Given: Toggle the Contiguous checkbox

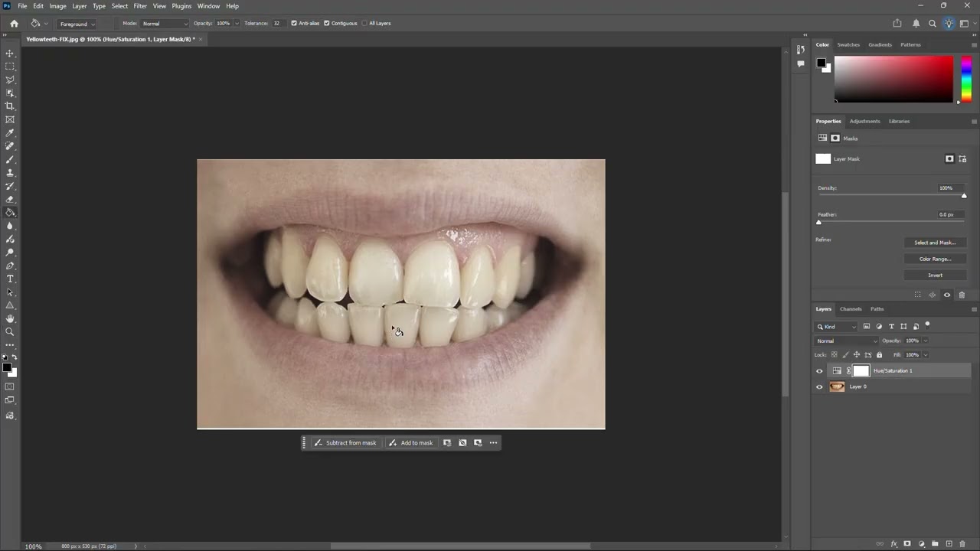Looking at the screenshot, I should point(327,23).
